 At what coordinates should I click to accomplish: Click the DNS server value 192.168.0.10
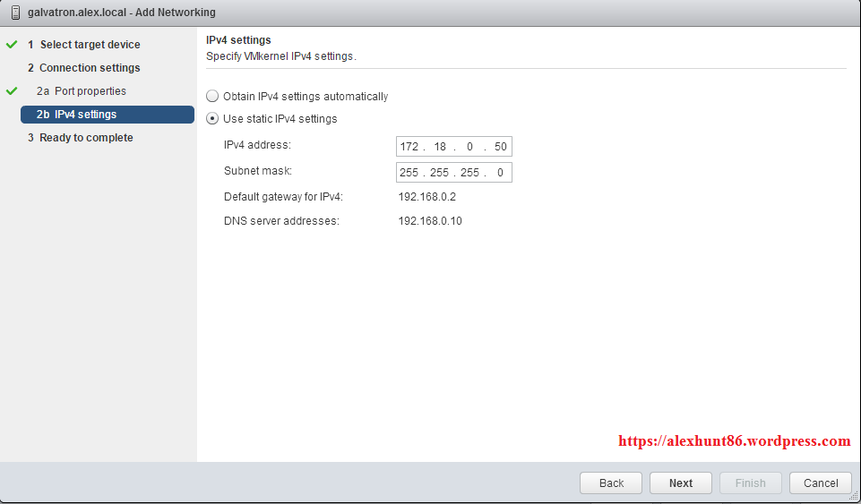(430, 221)
